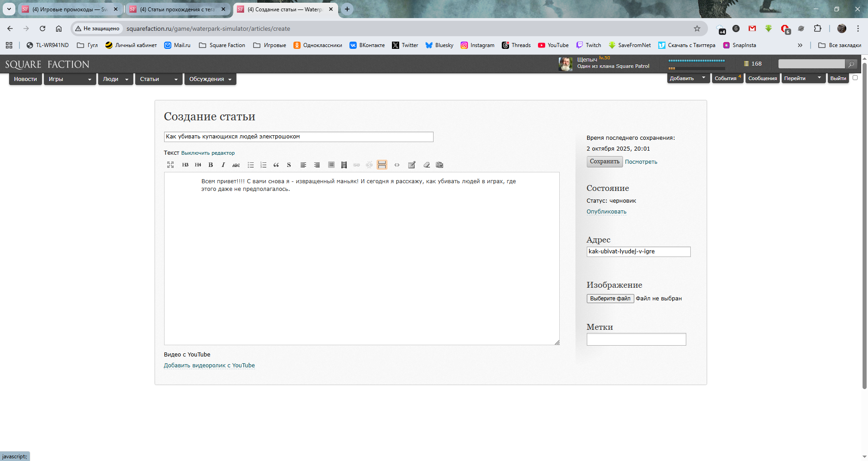Toggle fullscreen editor mode icon

(x=170, y=165)
